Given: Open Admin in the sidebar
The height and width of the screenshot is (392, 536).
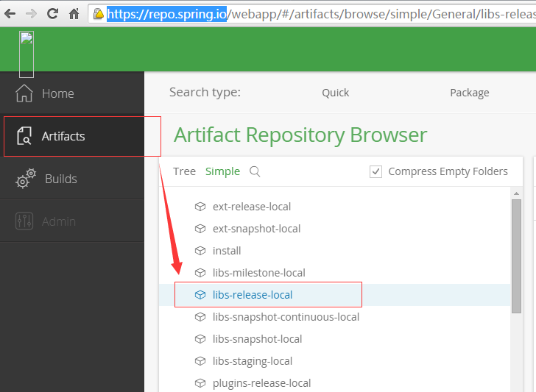Looking at the screenshot, I should 72,221.
